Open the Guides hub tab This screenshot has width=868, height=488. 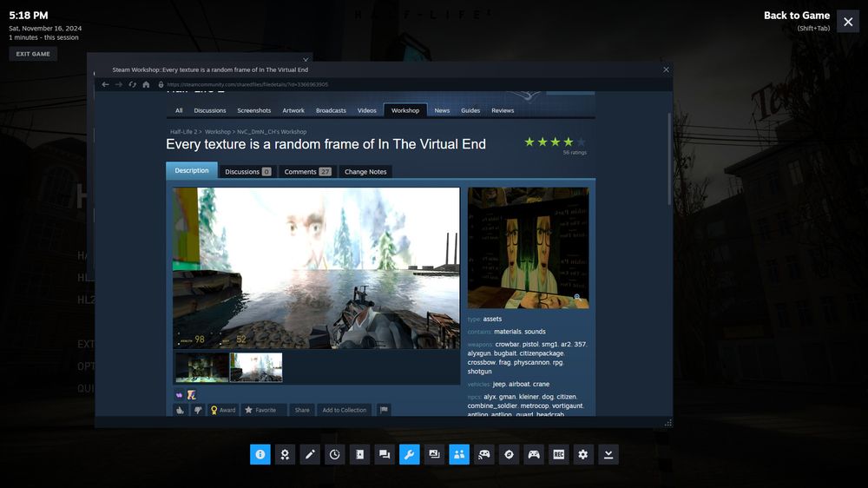(x=470, y=110)
